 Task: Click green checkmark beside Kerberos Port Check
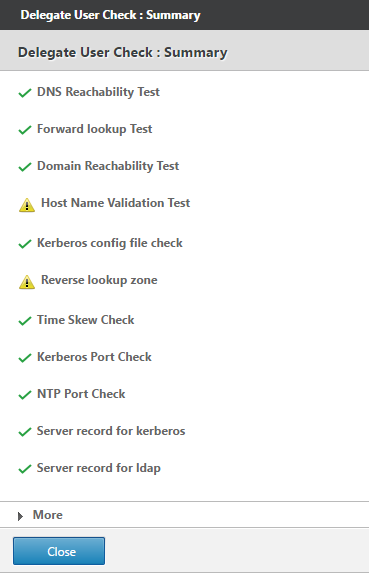[25, 358]
